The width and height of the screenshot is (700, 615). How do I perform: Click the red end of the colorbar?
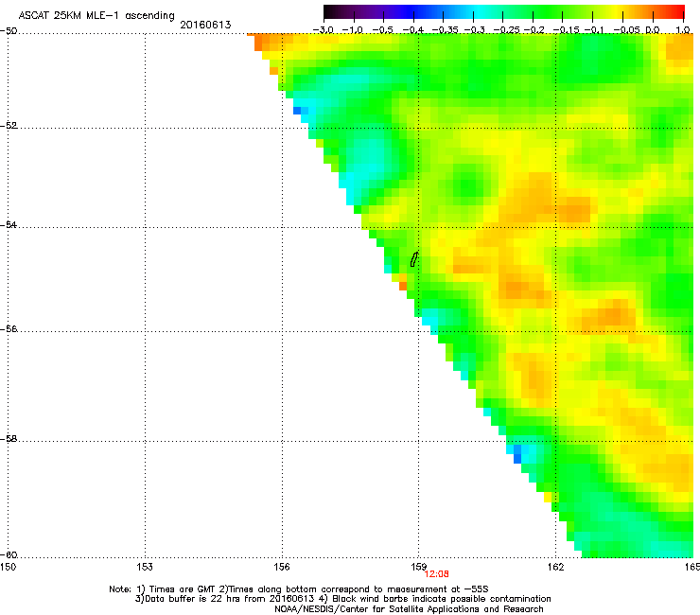pos(676,12)
